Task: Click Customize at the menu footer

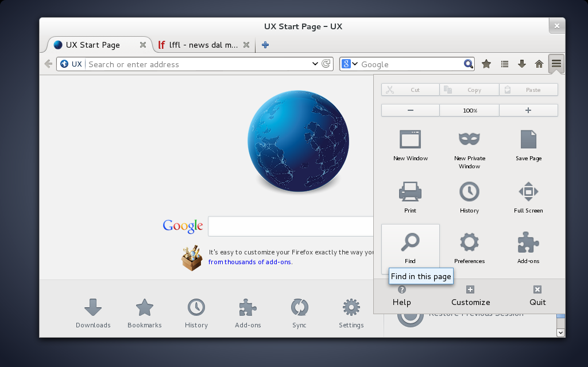Action: [x=470, y=296]
